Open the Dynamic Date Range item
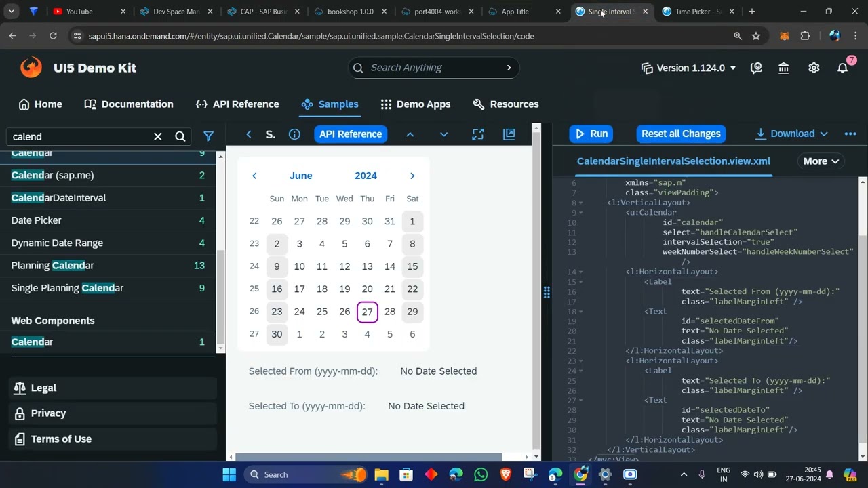Image resolution: width=868 pixels, height=488 pixels. [108, 243]
